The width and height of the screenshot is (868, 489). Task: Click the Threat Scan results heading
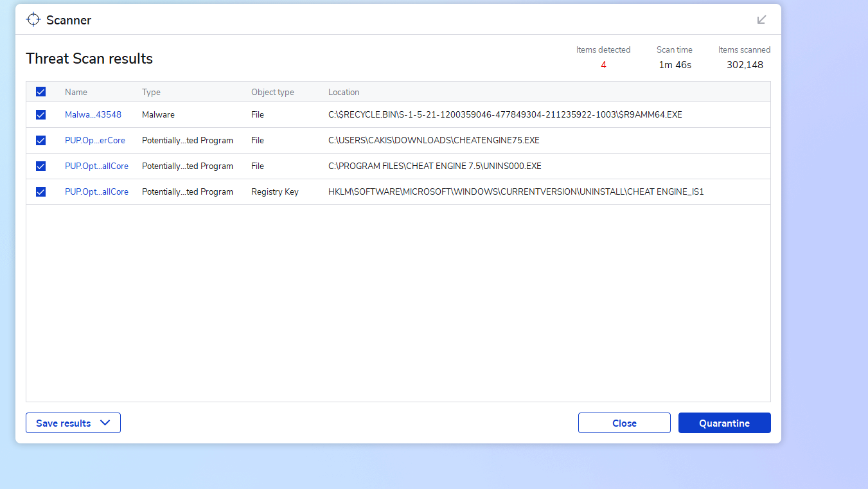(89, 58)
